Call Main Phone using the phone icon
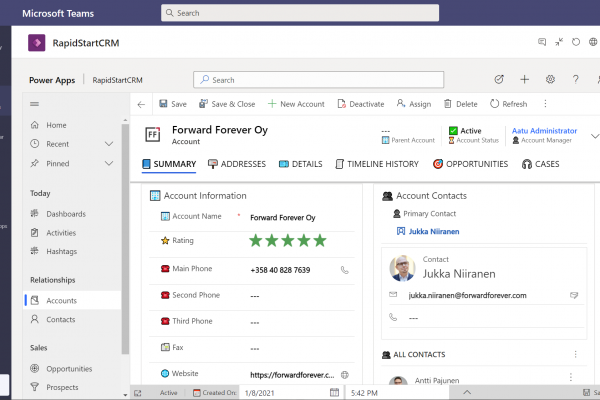The width and height of the screenshot is (600, 400). coord(345,270)
